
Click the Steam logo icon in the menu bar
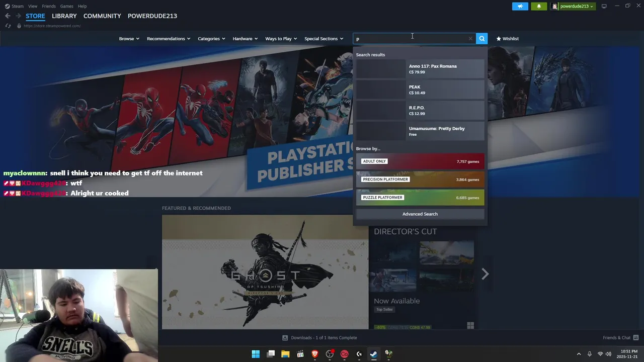pos(7,6)
